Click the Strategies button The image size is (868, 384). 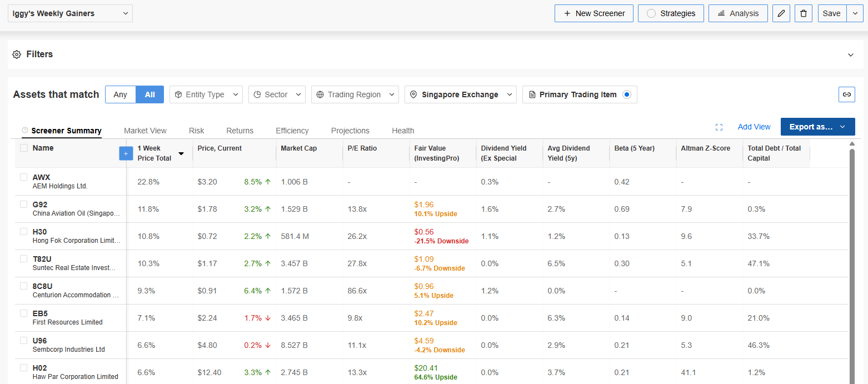tap(671, 13)
